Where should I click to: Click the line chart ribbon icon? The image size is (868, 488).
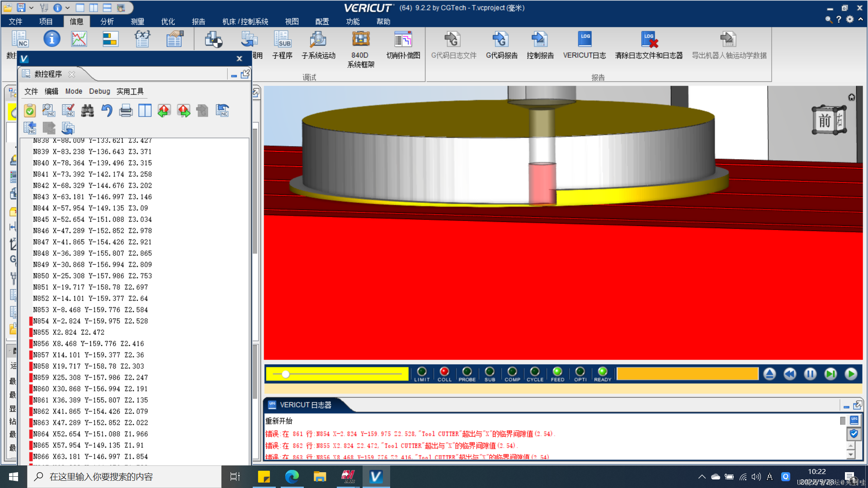pyautogui.click(x=79, y=39)
